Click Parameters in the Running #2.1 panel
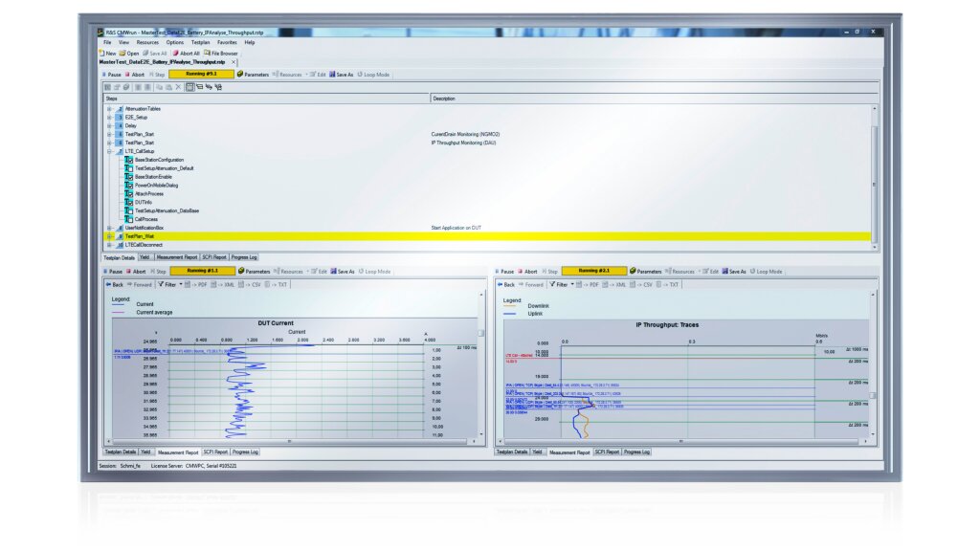 click(645, 271)
